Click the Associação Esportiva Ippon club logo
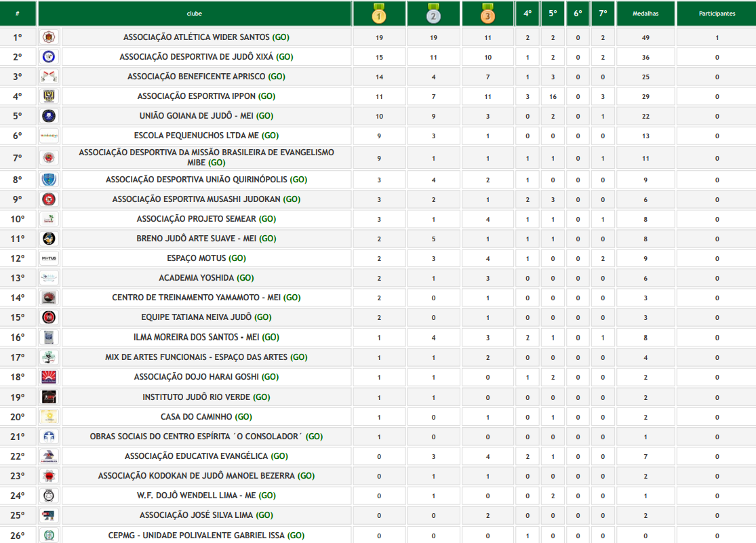This screenshot has height=543, width=756. [49, 96]
